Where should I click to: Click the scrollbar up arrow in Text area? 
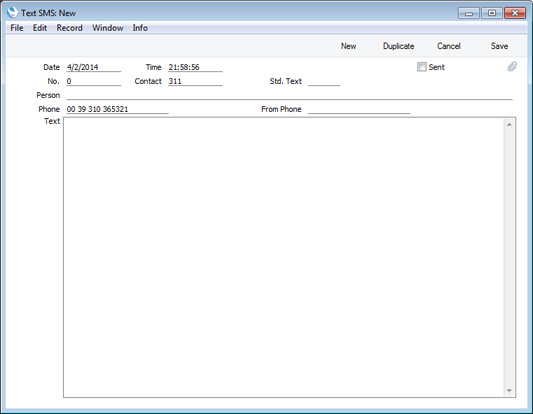(x=509, y=125)
